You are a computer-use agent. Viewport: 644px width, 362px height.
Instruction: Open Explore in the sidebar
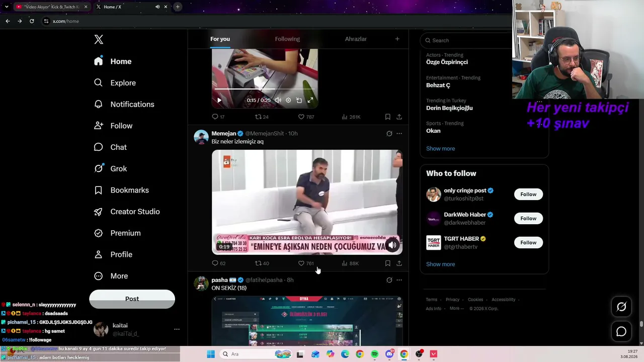click(x=115, y=83)
